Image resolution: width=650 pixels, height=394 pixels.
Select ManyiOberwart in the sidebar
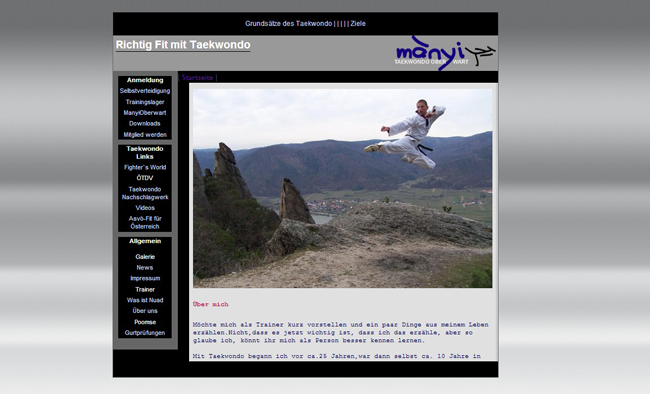[x=145, y=113]
